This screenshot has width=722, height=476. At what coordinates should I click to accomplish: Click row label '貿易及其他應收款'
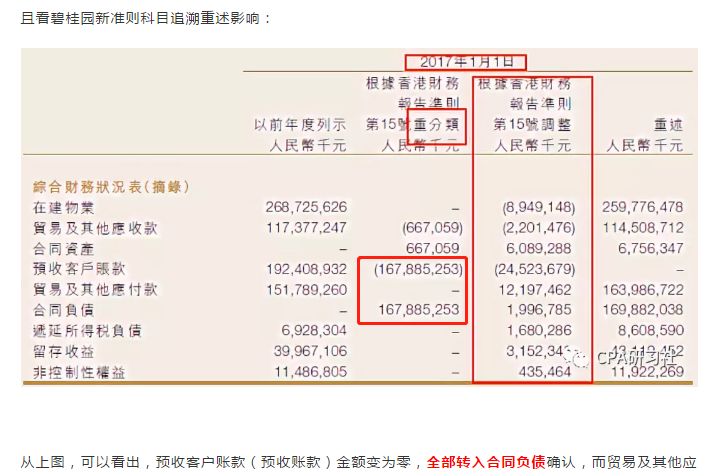pyautogui.click(x=95, y=228)
